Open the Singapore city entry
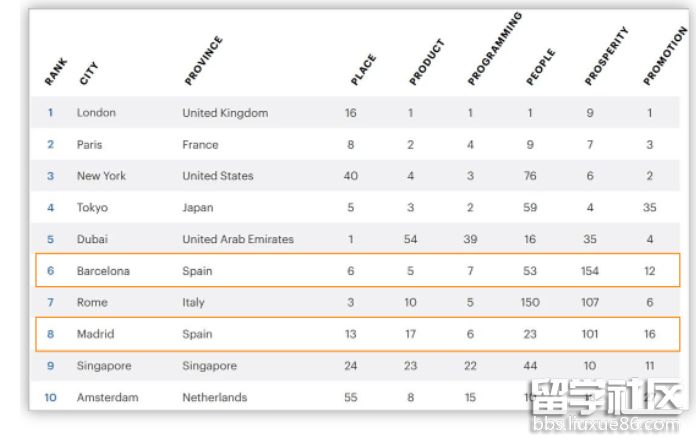The image size is (696, 446). [104, 366]
